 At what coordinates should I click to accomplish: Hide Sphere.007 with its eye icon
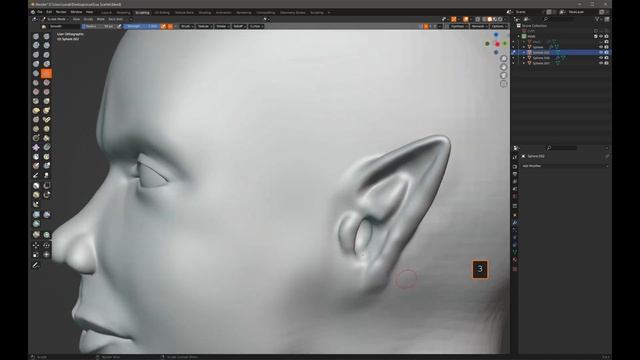point(601,63)
